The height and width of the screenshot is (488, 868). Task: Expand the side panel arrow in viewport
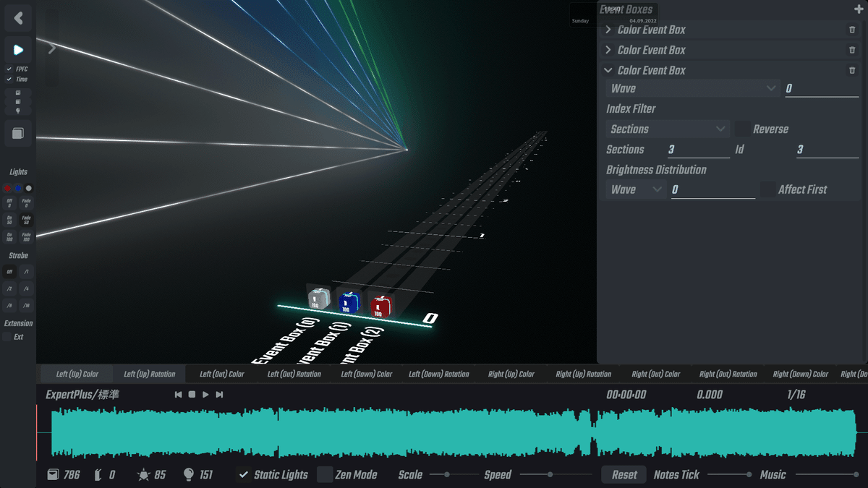[x=51, y=49]
